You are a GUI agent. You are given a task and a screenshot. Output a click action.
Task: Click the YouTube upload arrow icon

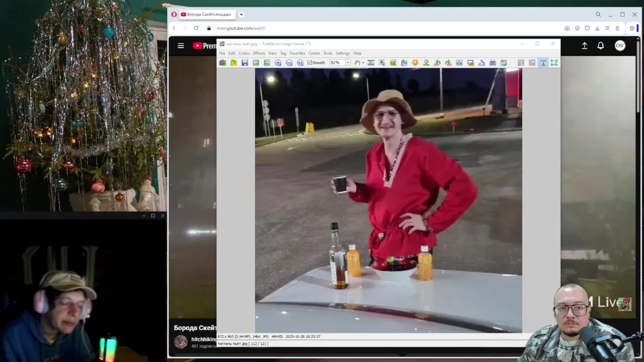(585, 46)
